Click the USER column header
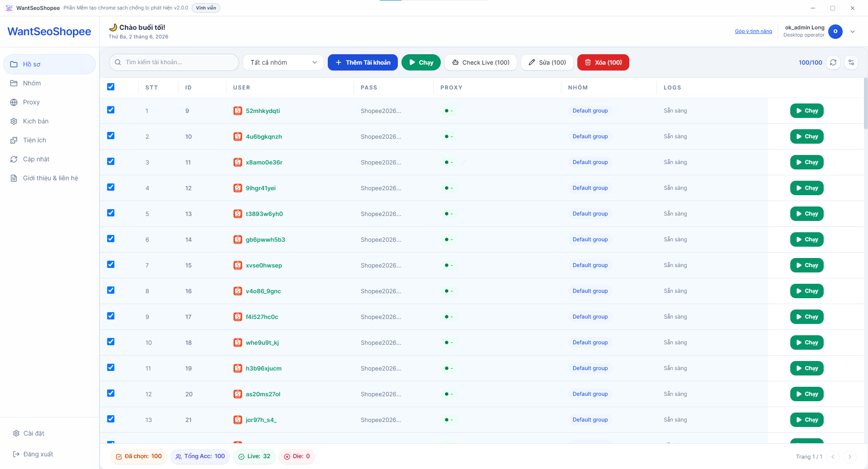Screen dimensions: 868x469 click(241, 88)
